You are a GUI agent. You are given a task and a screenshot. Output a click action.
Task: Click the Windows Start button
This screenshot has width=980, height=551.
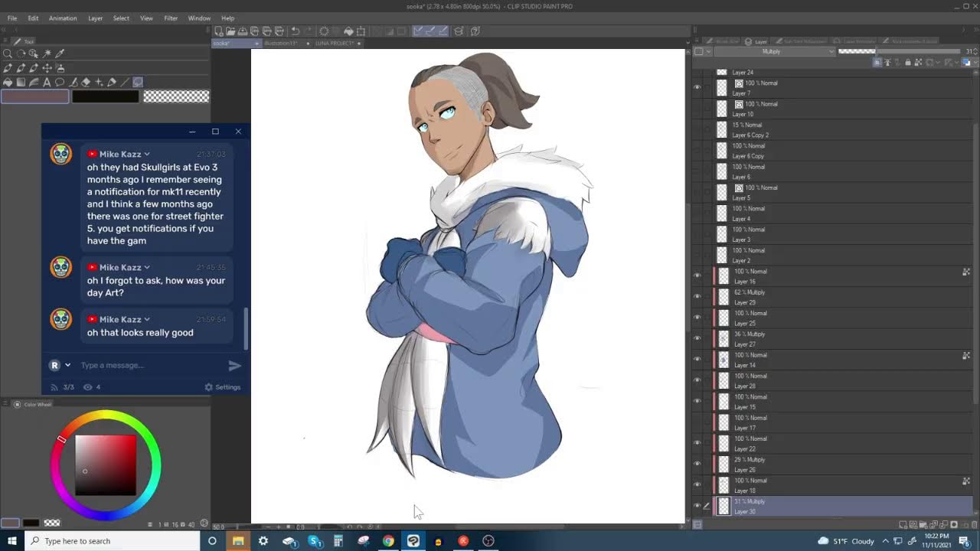click(12, 541)
